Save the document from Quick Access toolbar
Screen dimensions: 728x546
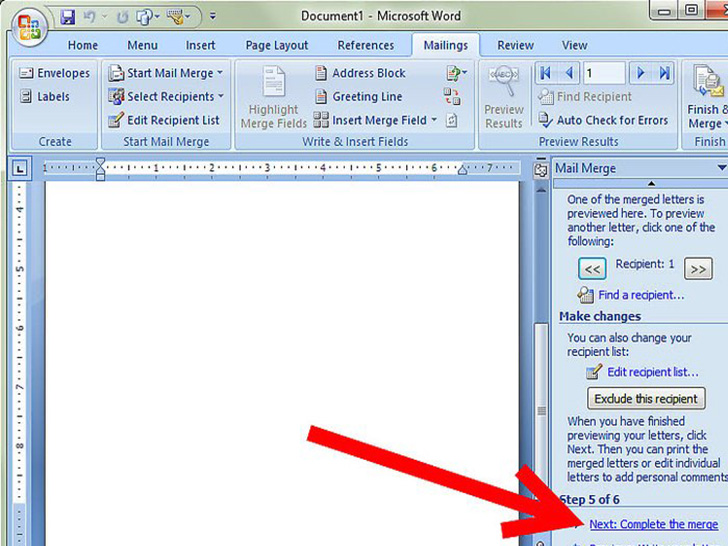click(68, 17)
